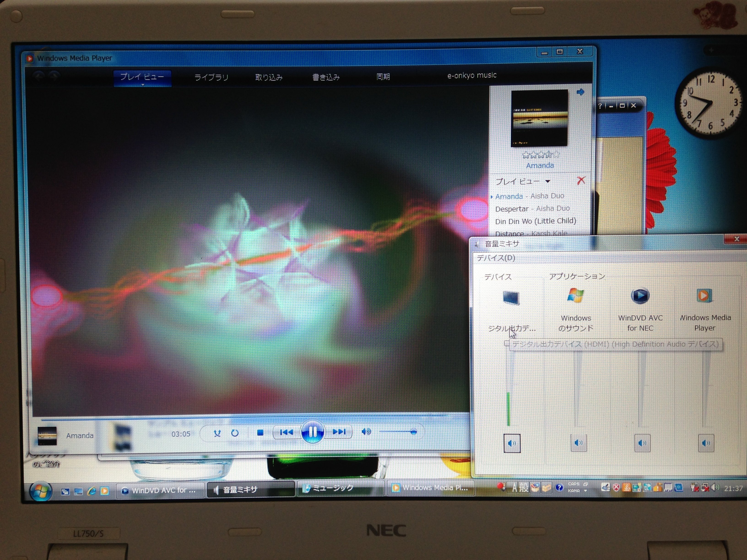Open the e-onkyo music tab

[472, 75]
